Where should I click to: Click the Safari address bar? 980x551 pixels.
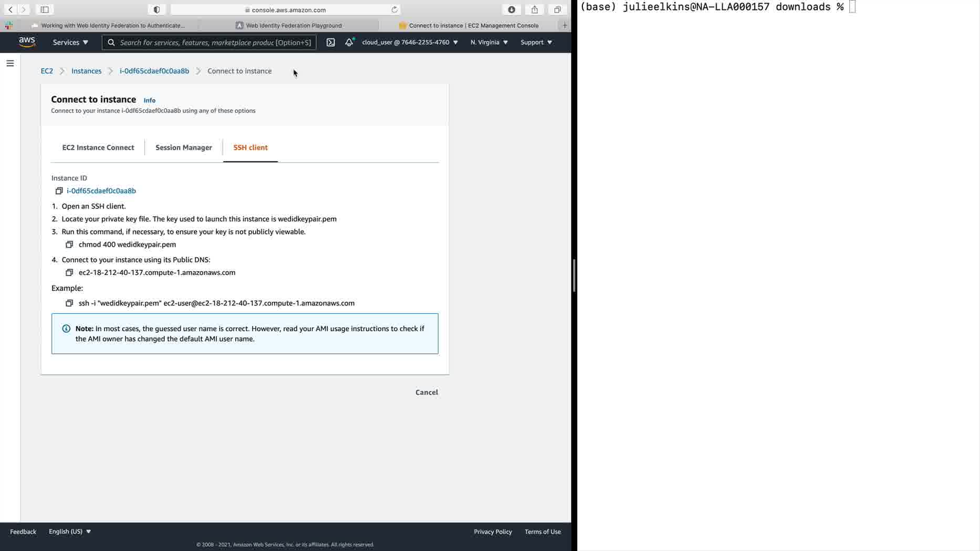coord(285,9)
